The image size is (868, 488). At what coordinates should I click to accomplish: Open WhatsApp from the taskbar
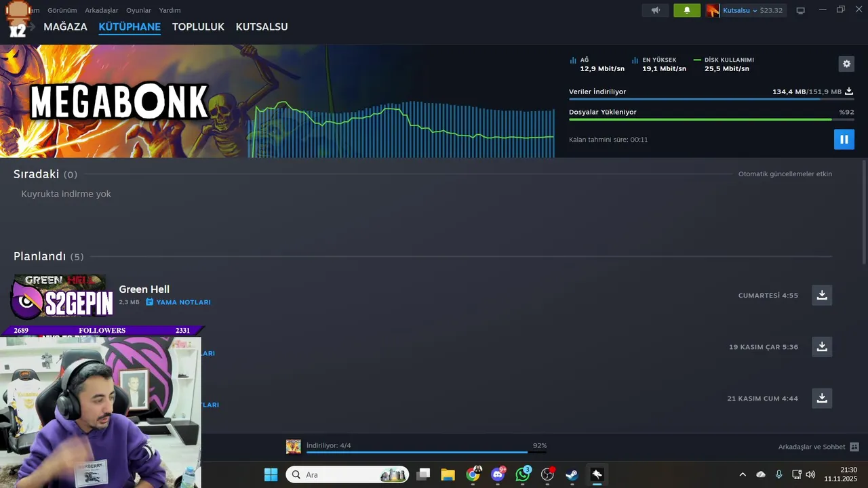point(523,474)
